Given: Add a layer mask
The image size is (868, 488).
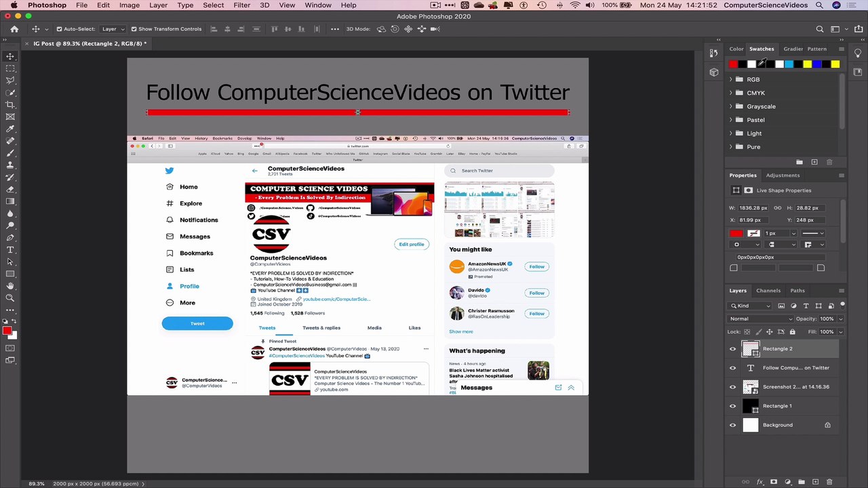Looking at the screenshot, I should click(774, 482).
